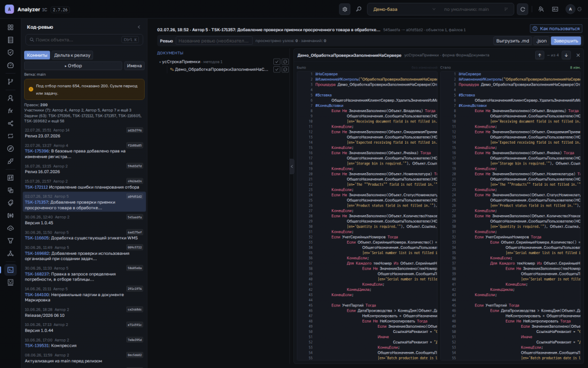
Task: Open the share nodes icon in sidebar
Action: point(10,124)
